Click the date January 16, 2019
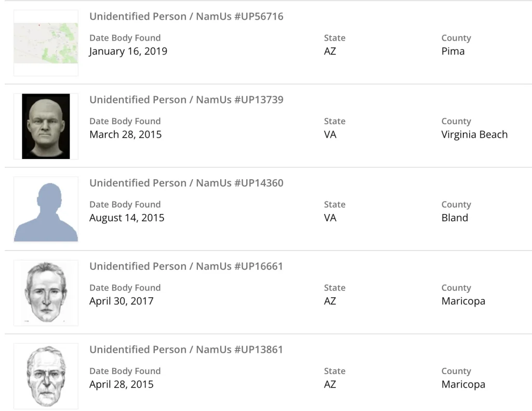Viewport: 532px width, 411px height. [128, 51]
